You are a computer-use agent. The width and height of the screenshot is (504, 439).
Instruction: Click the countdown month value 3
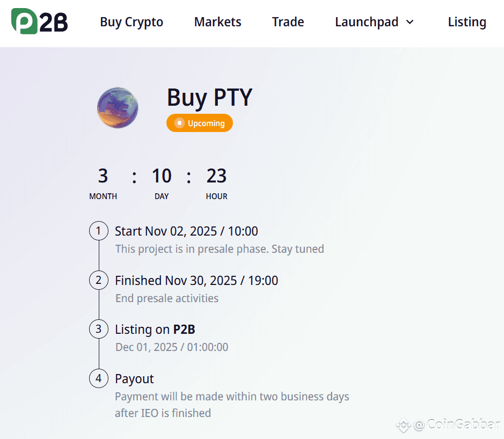click(x=103, y=176)
